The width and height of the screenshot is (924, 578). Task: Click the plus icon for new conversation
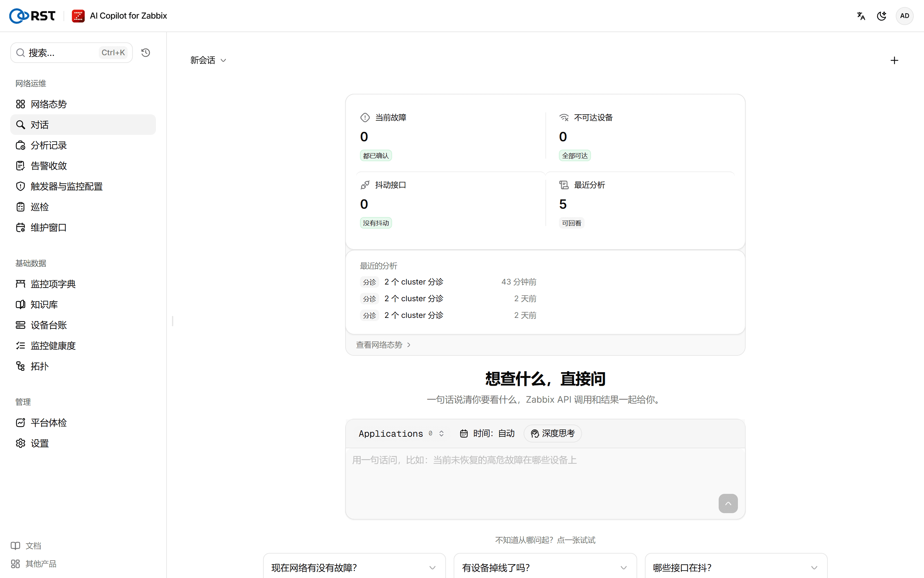click(x=894, y=60)
